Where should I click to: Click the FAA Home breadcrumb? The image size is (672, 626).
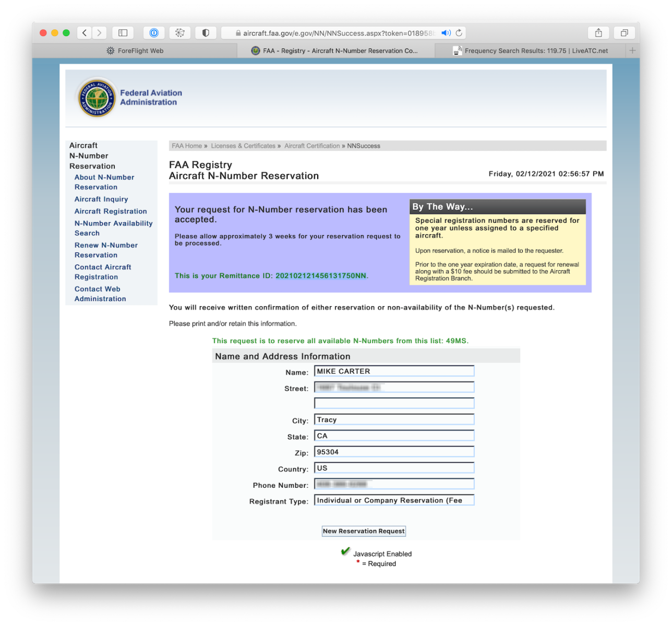[x=187, y=146]
